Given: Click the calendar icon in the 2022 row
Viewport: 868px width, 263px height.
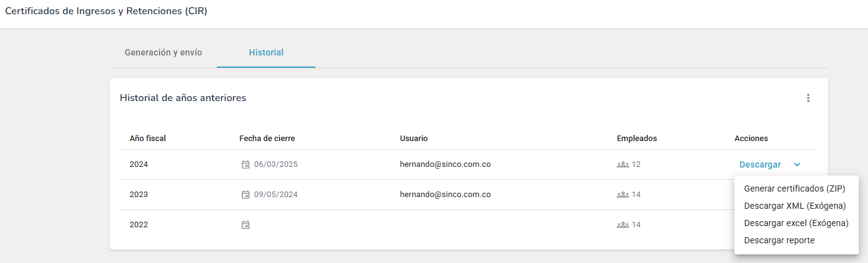Looking at the screenshot, I should (246, 225).
